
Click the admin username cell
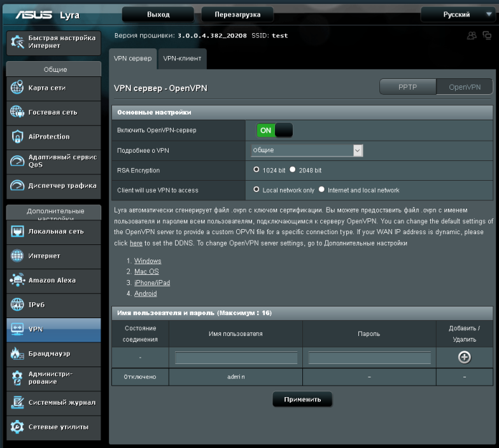[235, 377]
